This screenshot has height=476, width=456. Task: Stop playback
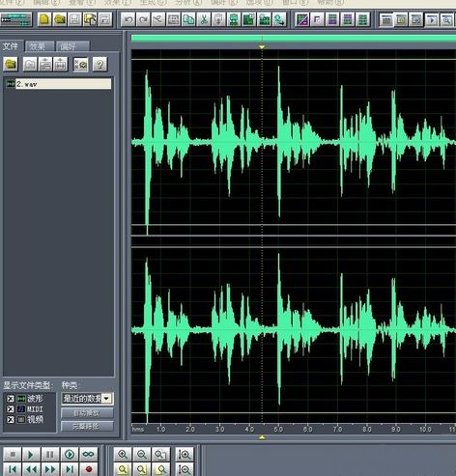(13, 455)
